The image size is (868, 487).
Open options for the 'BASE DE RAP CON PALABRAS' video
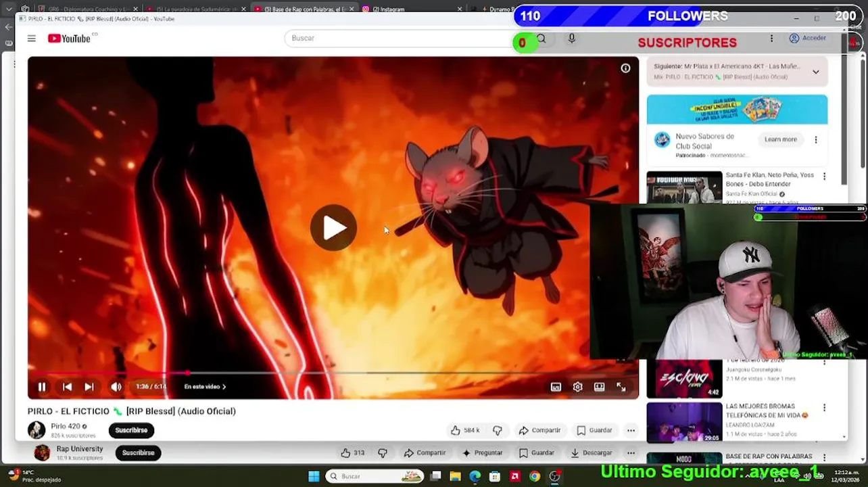click(x=824, y=457)
